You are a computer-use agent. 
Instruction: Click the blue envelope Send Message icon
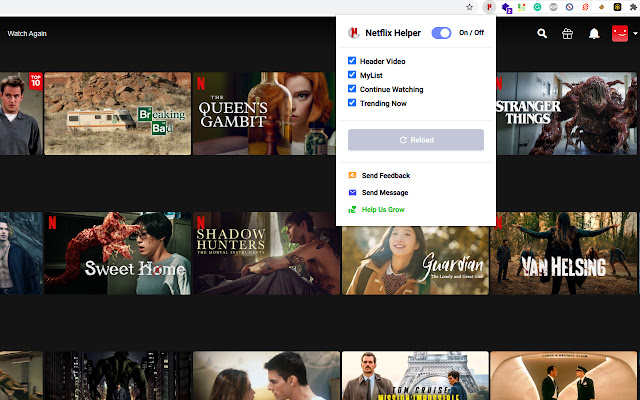tap(352, 192)
